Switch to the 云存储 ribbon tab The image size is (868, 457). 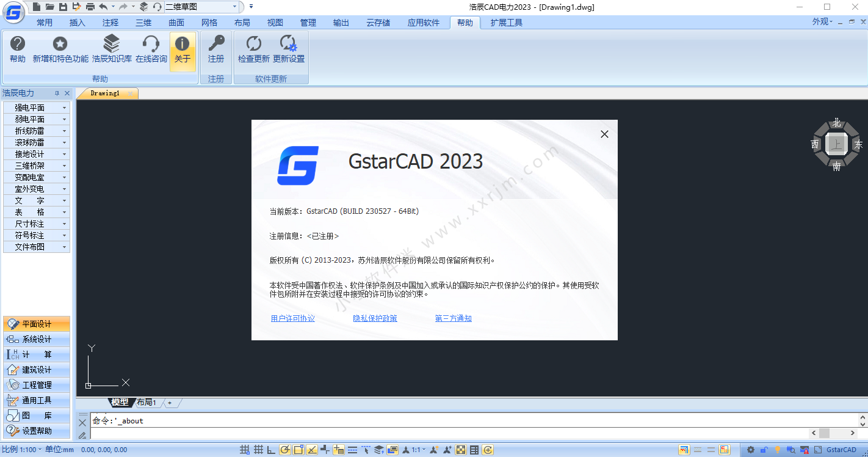[378, 23]
